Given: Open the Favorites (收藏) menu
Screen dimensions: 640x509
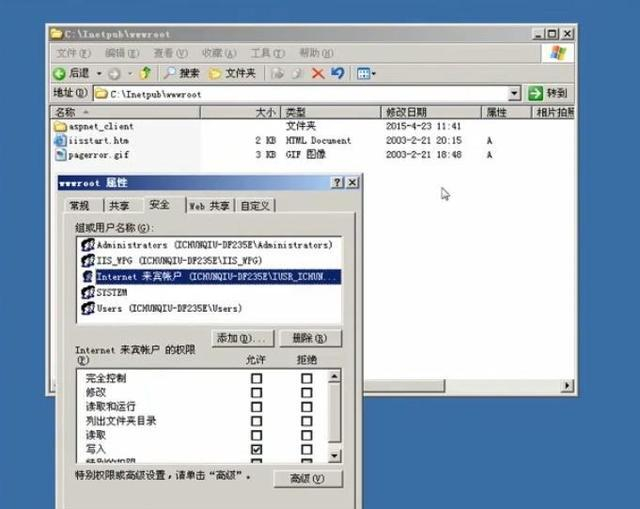Looking at the screenshot, I should pos(219,53).
